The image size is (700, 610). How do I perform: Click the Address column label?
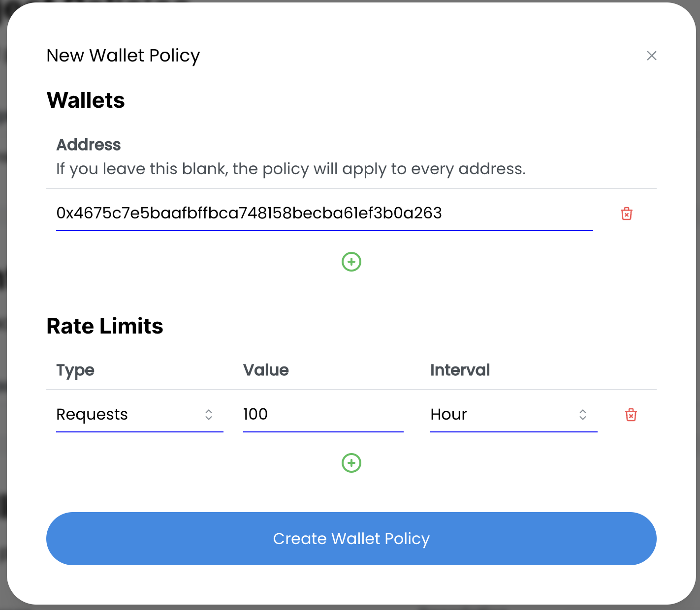(89, 145)
